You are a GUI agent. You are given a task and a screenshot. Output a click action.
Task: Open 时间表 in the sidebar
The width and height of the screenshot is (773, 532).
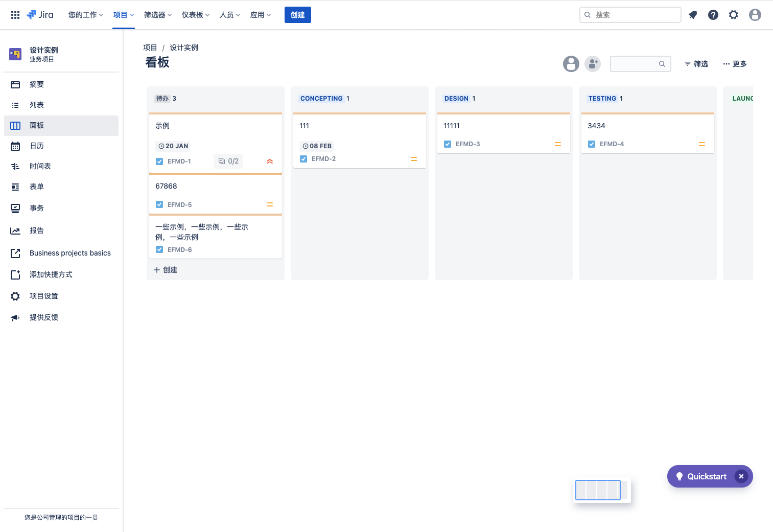click(61, 166)
